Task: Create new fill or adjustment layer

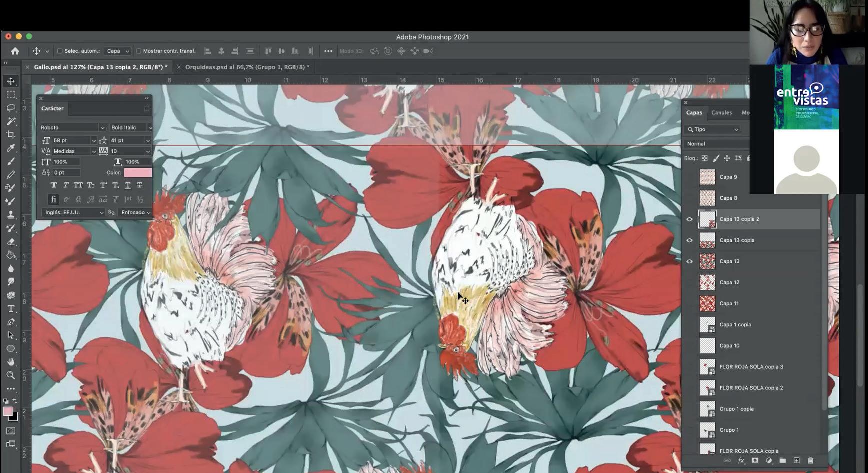Action: tap(769, 460)
